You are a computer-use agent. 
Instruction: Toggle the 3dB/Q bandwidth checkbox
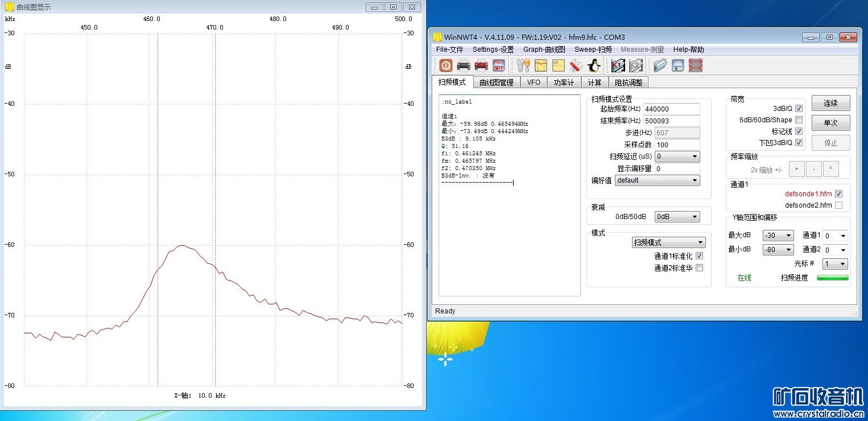click(x=799, y=109)
